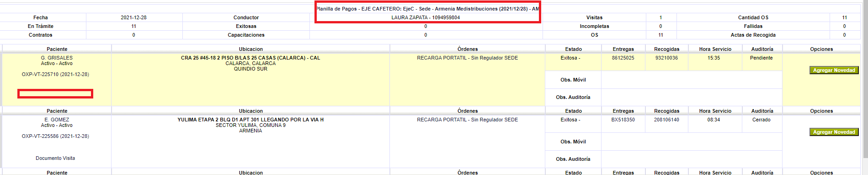This screenshot has width=868, height=175.
Task: Select patient name G. GRISALES
Action: 57,58
